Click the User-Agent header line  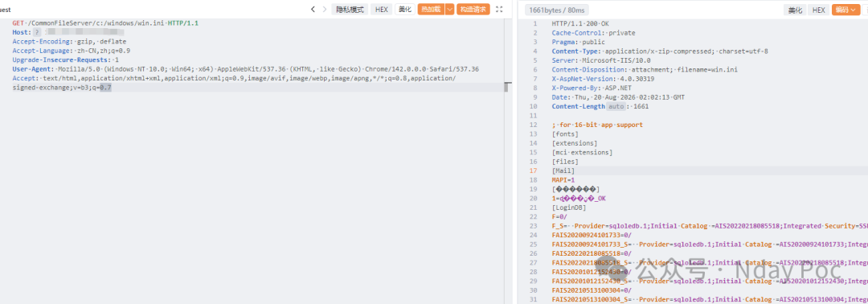245,68
